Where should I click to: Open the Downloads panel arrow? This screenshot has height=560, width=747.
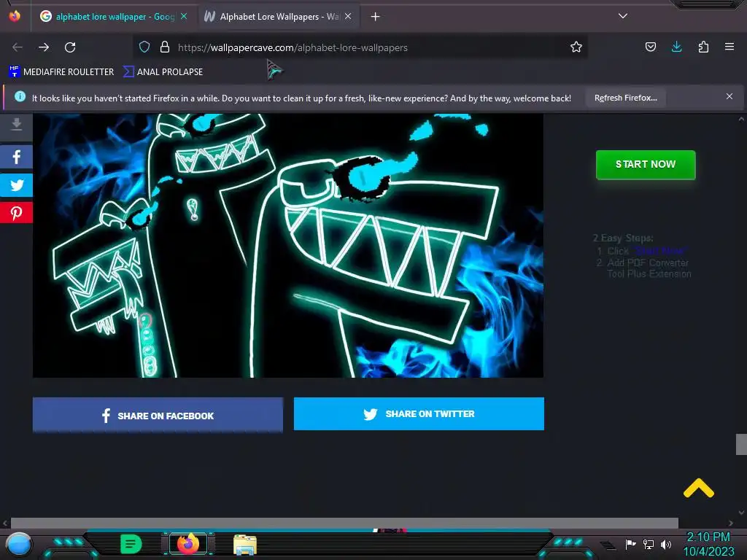pos(676,47)
